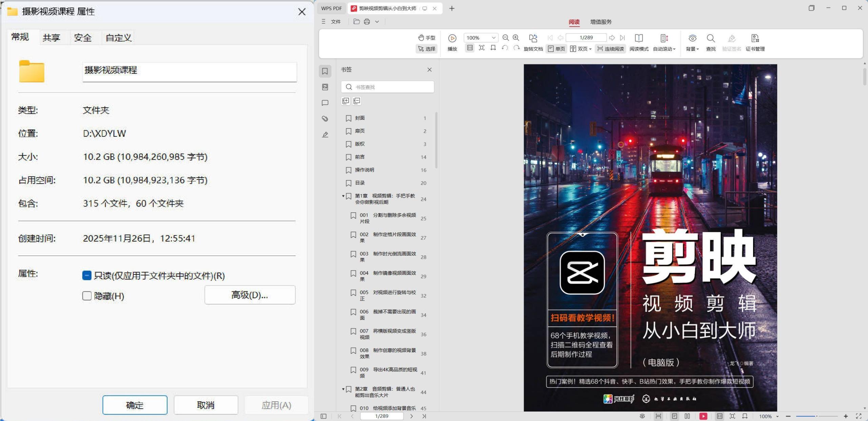
Task: Open Certificate Management tool
Action: 755,38
